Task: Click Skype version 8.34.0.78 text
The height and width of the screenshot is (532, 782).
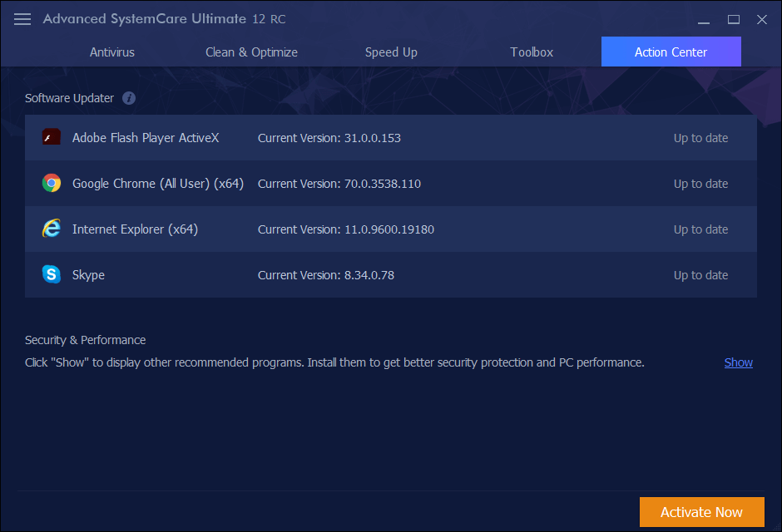Action: (x=326, y=275)
